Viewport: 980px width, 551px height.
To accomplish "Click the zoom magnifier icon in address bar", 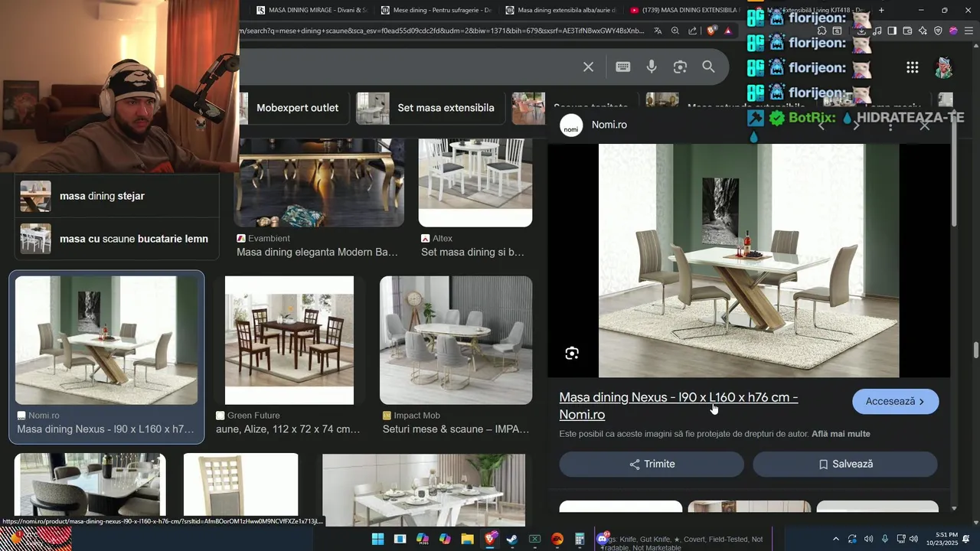I will [675, 31].
